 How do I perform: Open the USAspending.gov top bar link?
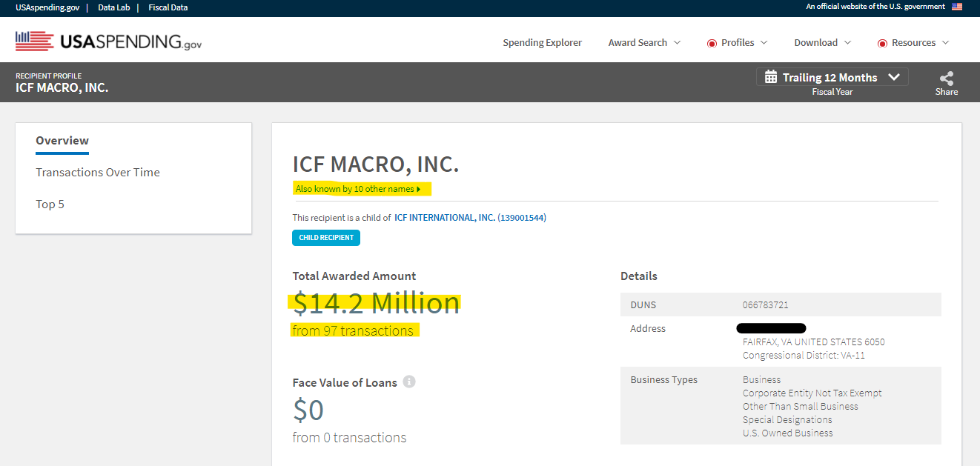coord(48,7)
